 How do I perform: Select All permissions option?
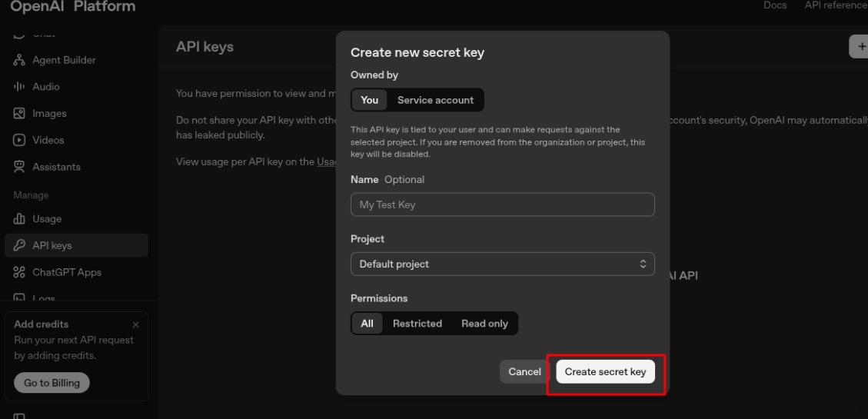coord(367,324)
